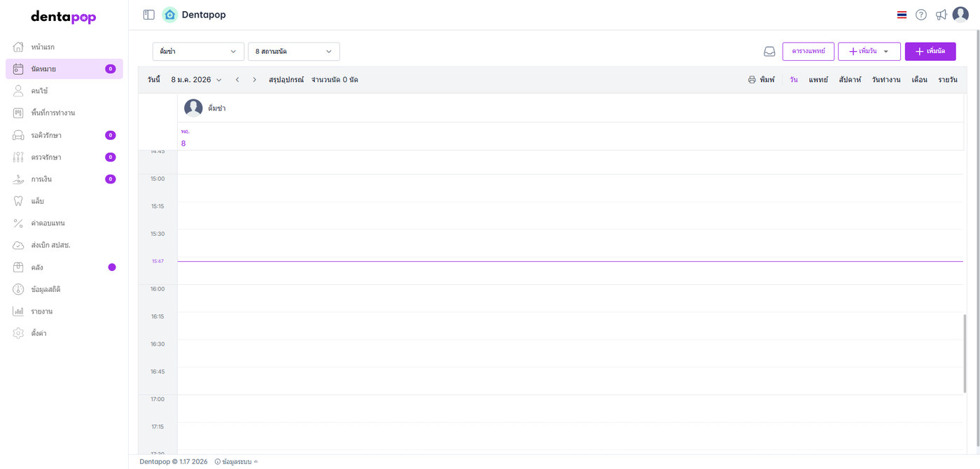
Task: Switch to สัปดาห์ week view
Action: click(x=850, y=80)
